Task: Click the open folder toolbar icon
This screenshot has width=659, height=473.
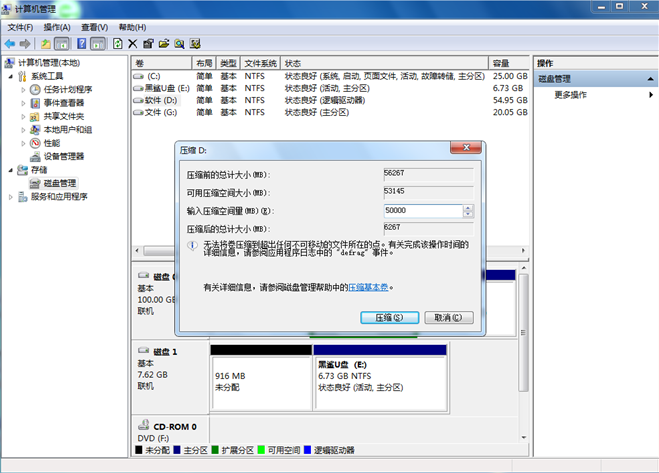Action: tap(163, 44)
